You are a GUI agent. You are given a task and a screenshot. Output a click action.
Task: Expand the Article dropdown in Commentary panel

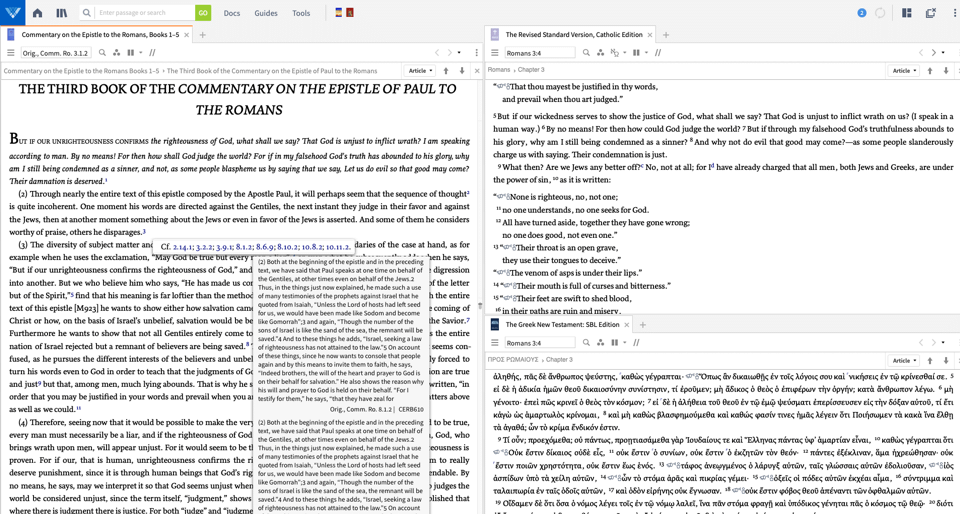click(x=420, y=71)
